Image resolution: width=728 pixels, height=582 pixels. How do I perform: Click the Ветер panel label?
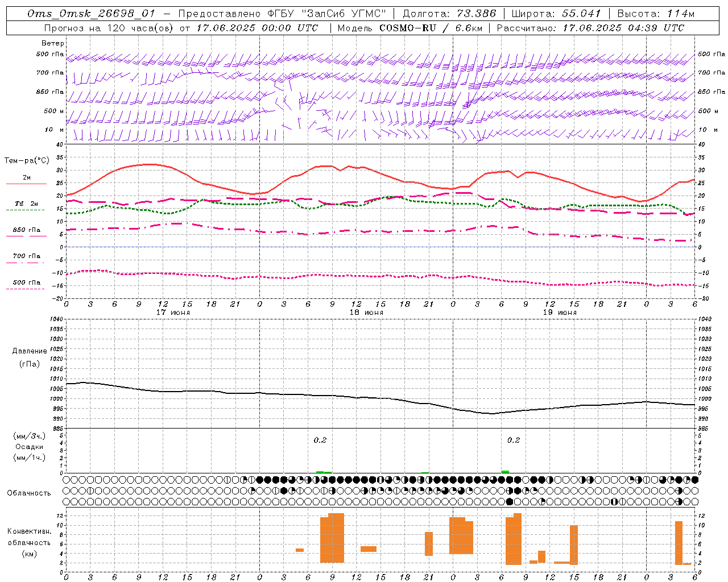click(x=53, y=43)
